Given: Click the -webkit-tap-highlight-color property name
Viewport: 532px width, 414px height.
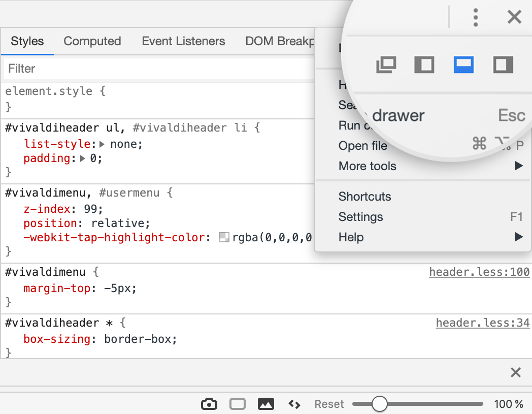Looking at the screenshot, I should 115,237.
